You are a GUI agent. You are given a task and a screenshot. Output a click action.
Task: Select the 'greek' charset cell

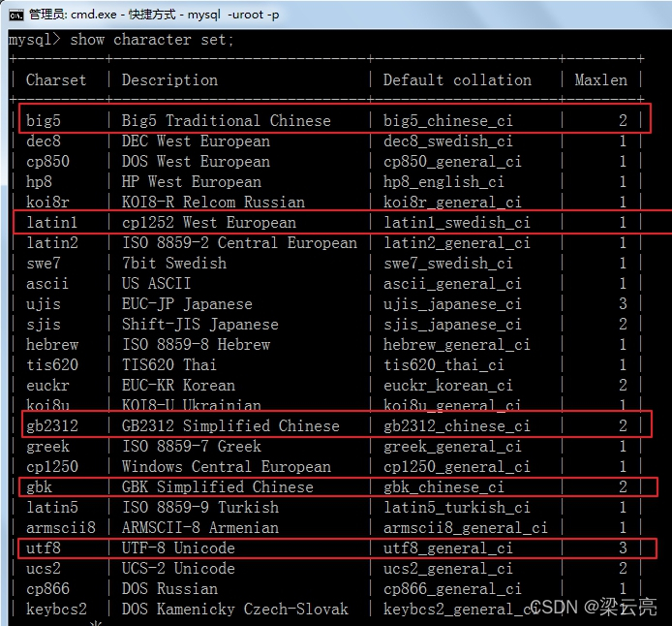coord(47,447)
